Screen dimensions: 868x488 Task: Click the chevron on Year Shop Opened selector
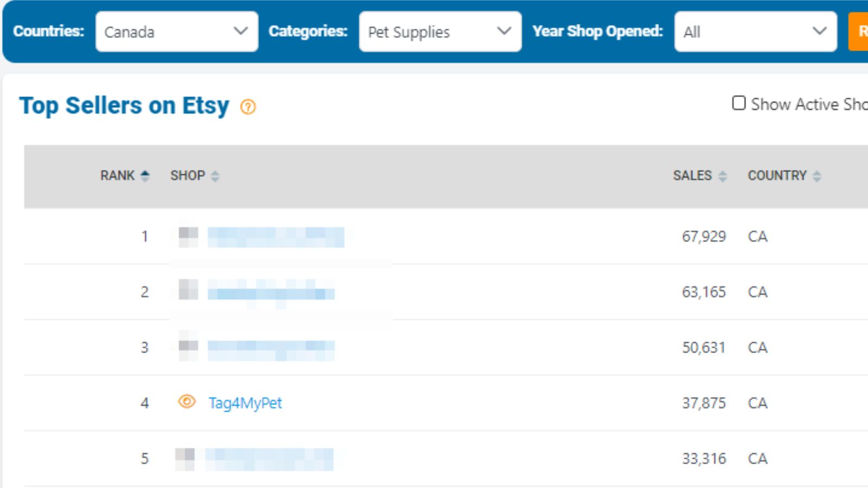click(x=819, y=31)
